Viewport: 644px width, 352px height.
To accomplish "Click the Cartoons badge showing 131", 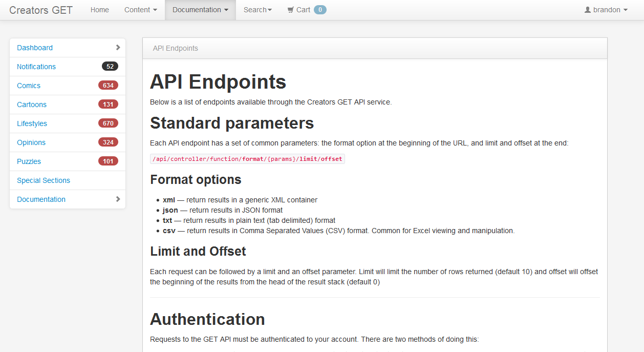I will click(x=108, y=104).
